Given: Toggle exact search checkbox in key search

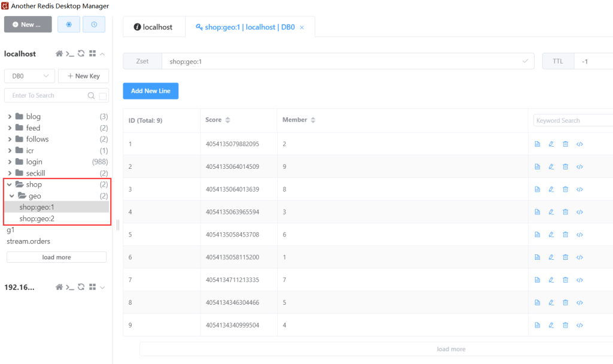Looking at the screenshot, I should 103,96.
